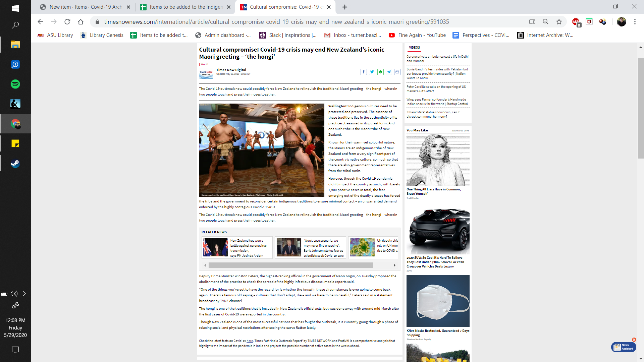Share article on Facebook
The height and width of the screenshot is (362, 644).
[x=364, y=72]
